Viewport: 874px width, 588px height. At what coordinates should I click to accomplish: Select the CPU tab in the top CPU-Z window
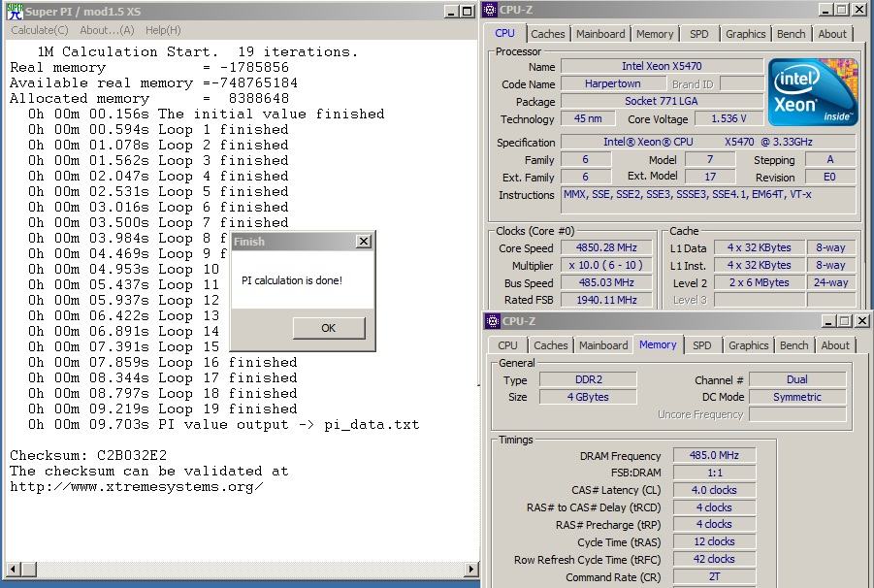[x=505, y=33]
